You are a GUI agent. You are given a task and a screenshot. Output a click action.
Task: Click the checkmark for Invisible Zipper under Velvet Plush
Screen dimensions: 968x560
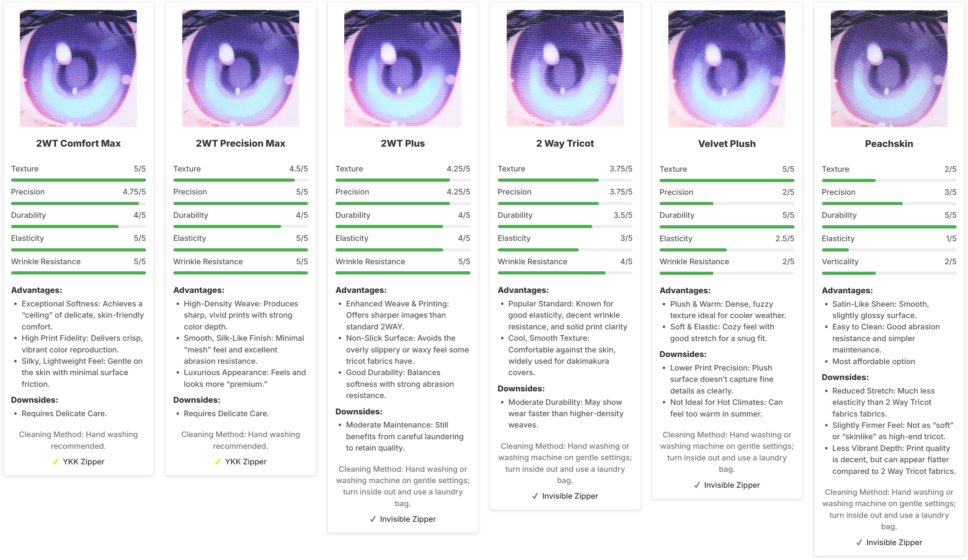(x=697, y=485)
